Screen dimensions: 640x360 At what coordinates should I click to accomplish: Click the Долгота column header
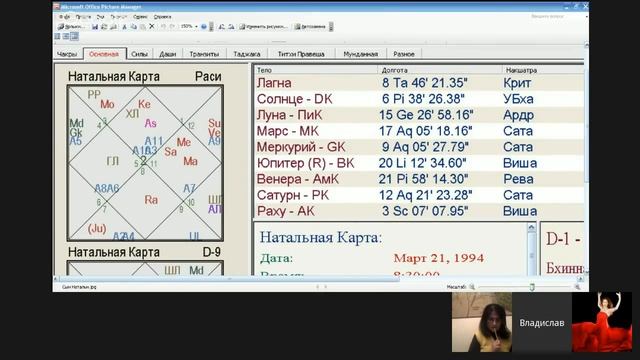(440, 70)
